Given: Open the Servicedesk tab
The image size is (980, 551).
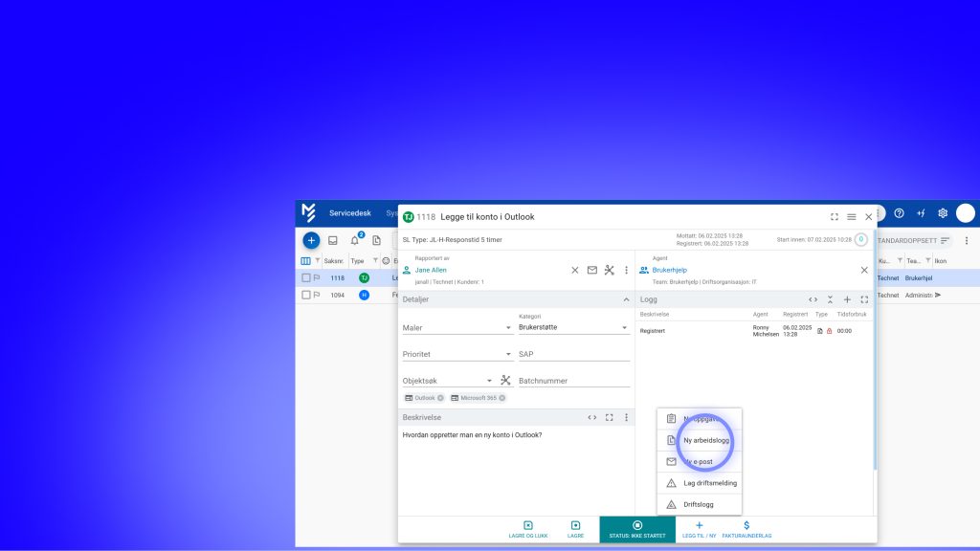Looking at the screenshot, I should [x=350, y=213].
